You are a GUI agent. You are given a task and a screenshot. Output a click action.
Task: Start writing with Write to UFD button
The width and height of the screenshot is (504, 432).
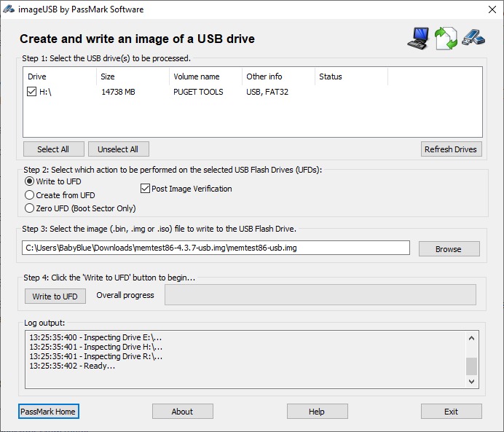(x=55, y=296)
